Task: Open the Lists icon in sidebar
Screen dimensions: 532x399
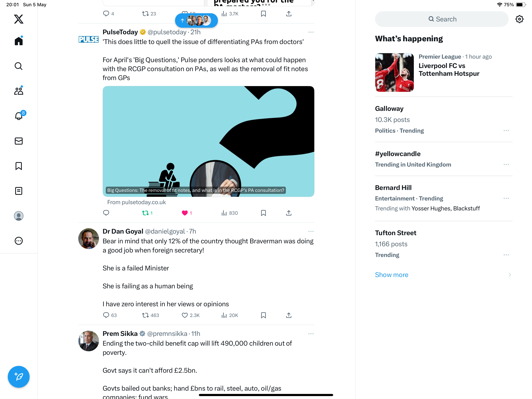Action: [x=18, y=191]
